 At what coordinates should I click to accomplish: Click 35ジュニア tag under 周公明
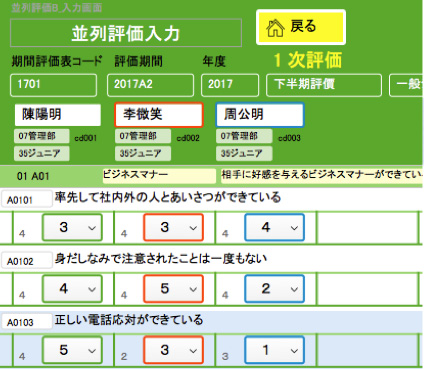tap(244, 153)
